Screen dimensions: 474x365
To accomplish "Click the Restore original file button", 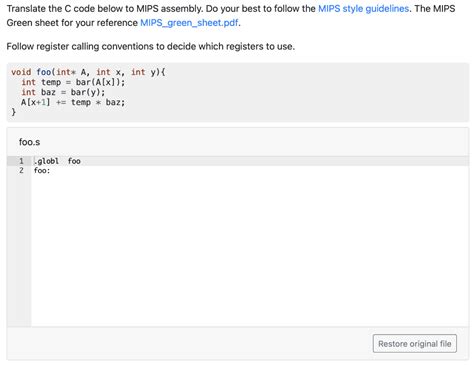I will (x=415, y=344).
